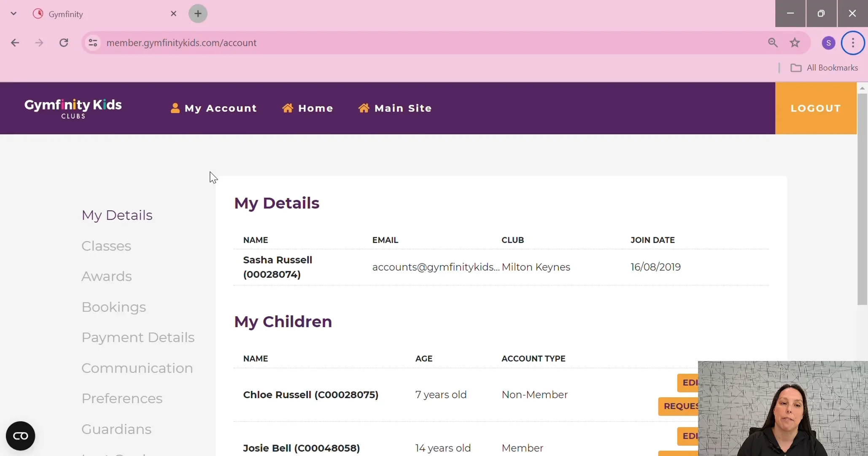Click the '7 years old' age cell
This screenshot has height=456, width=868.
441,395
